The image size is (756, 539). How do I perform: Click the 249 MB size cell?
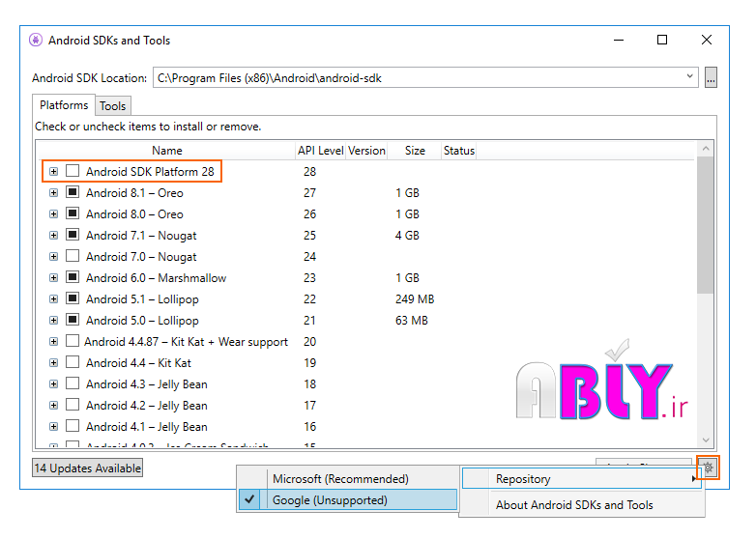(x=415, y=299)
